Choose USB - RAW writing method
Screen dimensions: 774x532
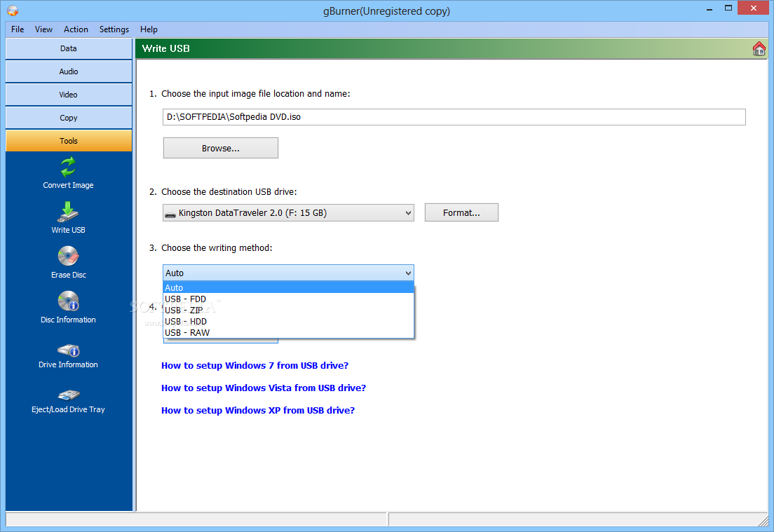[288, 333]
